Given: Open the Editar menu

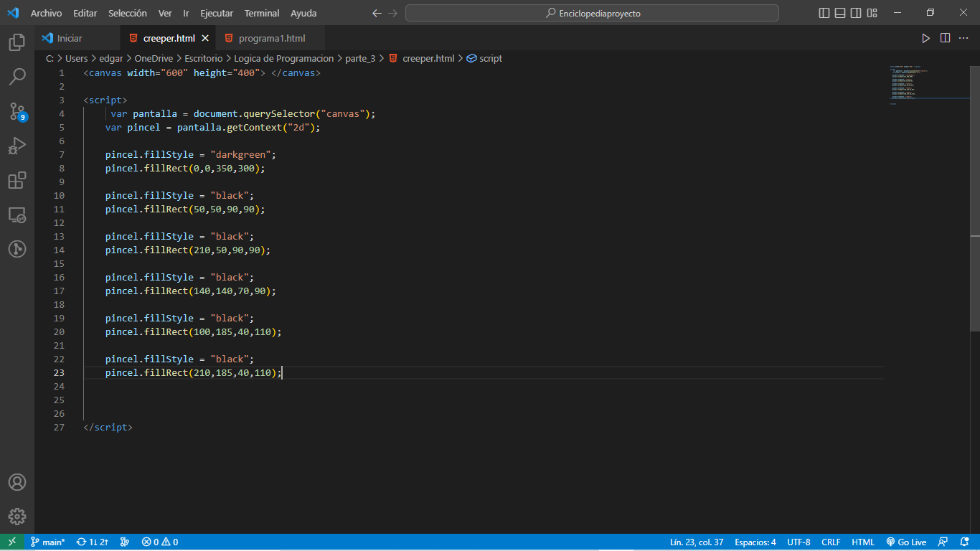Looking at the screenshot, I should [85, 13].
